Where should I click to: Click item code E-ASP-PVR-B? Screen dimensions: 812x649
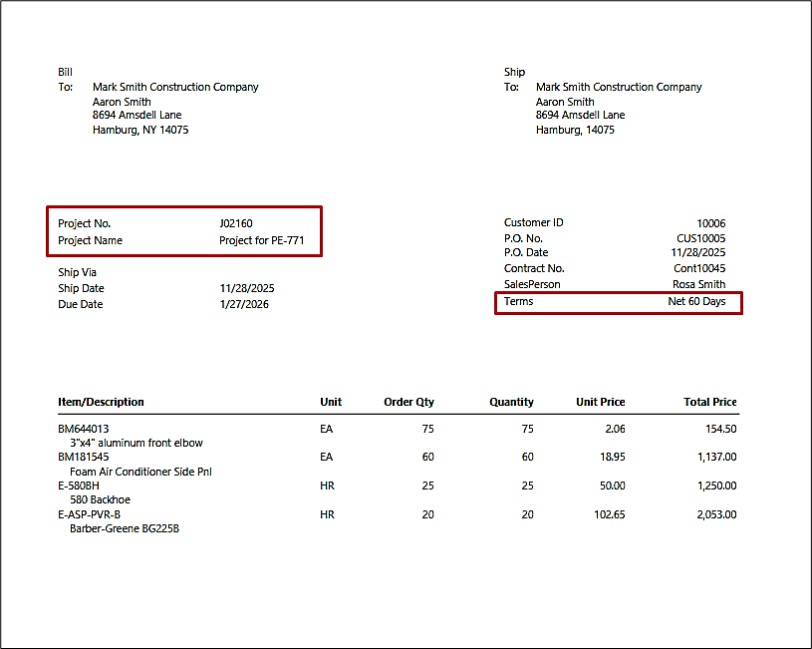coord(89,514)
